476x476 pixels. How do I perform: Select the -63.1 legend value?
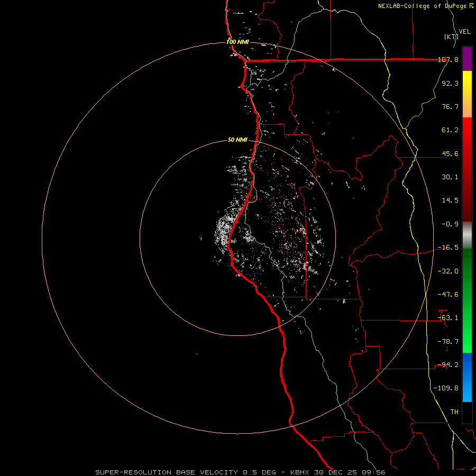(448, 318)
